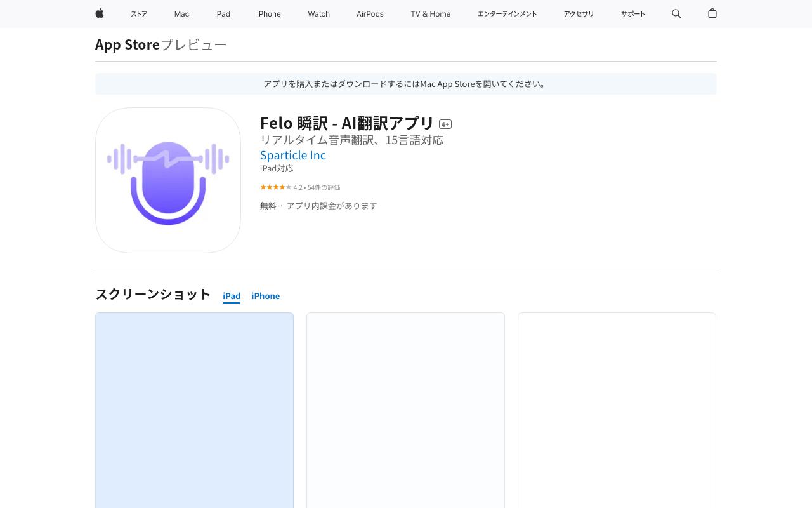Click the Apple logo icon

click(x=100, y=13)
